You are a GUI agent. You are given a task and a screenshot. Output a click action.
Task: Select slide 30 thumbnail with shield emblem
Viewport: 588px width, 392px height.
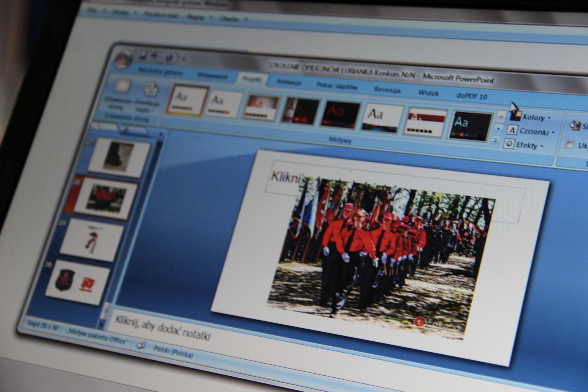click(x=78, y=282)
